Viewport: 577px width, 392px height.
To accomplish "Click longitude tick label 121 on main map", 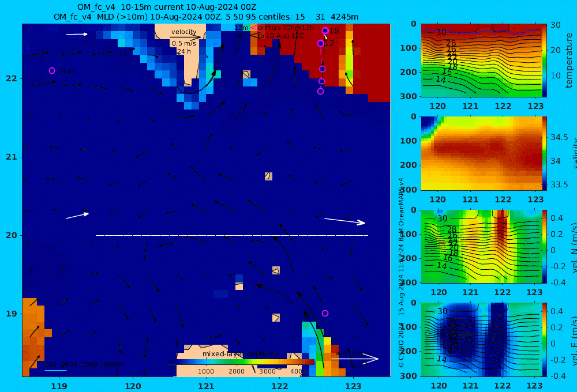I will click(x=206, y=386).
